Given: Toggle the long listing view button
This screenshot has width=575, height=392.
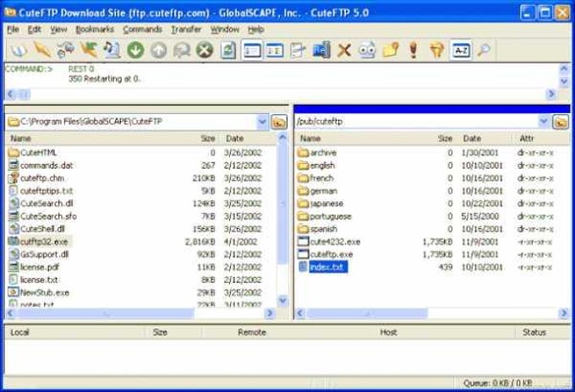Looking at the screenshot, I should pos(252,50).
